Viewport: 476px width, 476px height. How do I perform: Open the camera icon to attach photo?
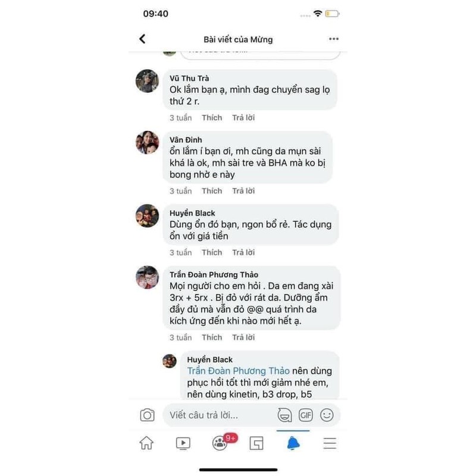(147, 415)
